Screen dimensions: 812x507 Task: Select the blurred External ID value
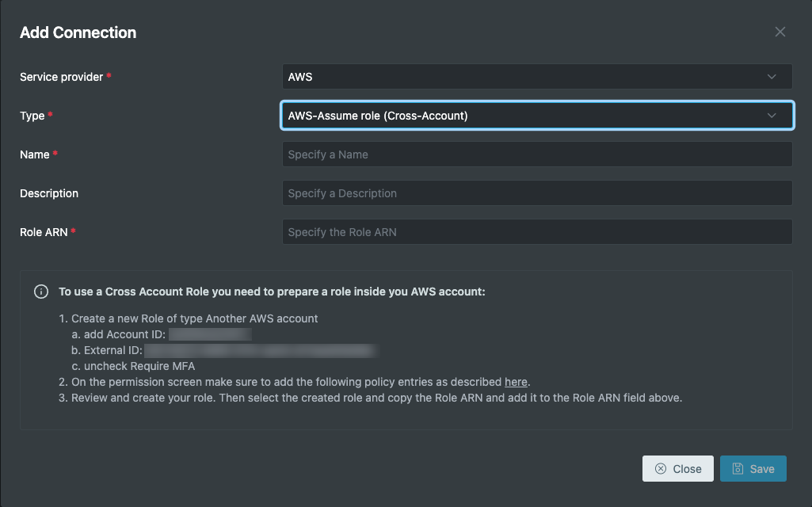point(261,351)
